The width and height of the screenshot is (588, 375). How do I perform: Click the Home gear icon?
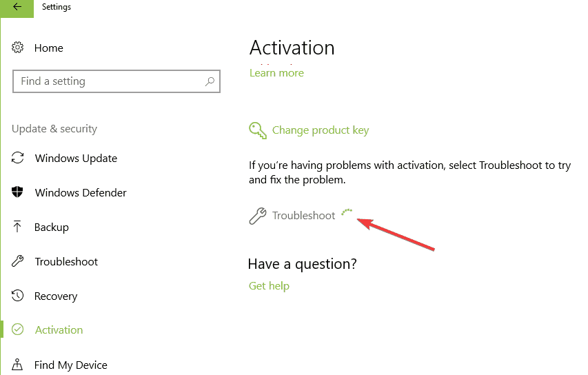[17, 48]
